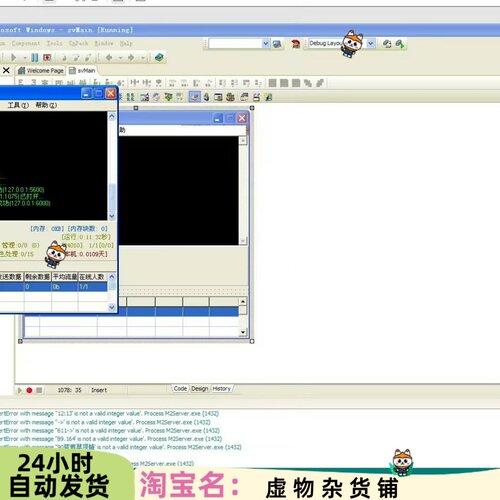This screenshot has width=500, height=500.
Task: Open the 工具(T) menu in the front window
Action: tap(18, 105)
